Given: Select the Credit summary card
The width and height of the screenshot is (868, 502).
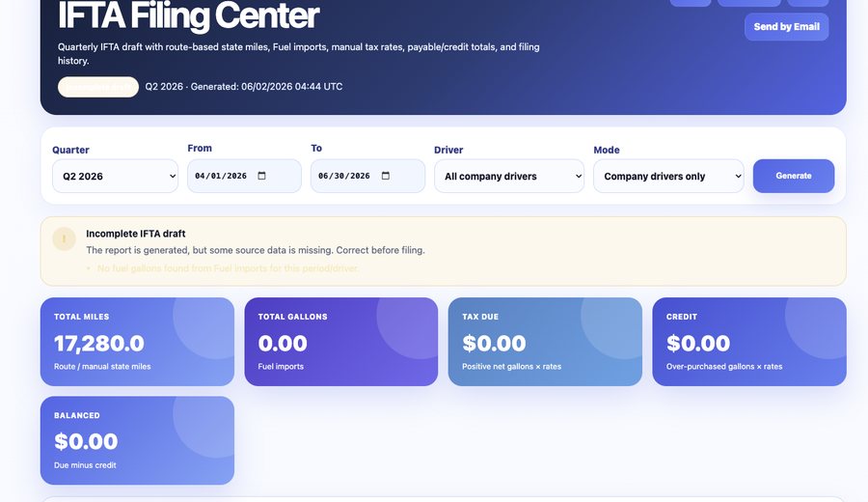Looking at the screenshot, I should 749,342.
